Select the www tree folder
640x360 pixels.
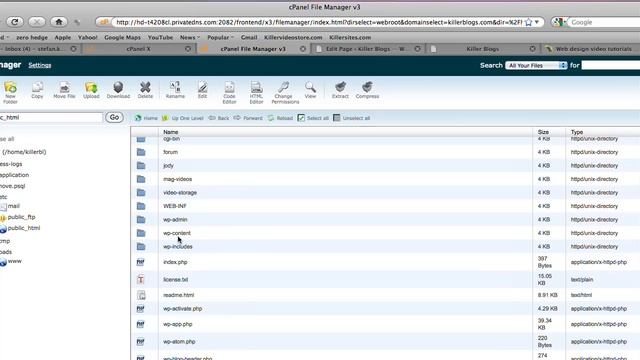14,261
